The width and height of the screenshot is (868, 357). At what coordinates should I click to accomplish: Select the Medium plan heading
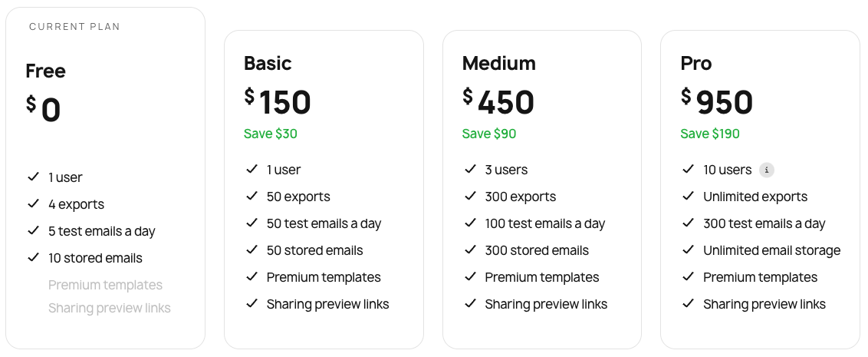point(498,63)
